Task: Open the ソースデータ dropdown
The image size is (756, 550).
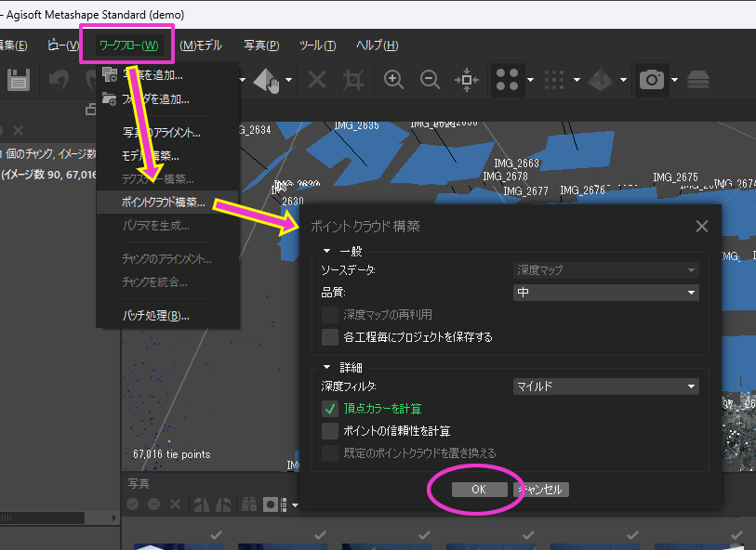Action: point(606,270)
